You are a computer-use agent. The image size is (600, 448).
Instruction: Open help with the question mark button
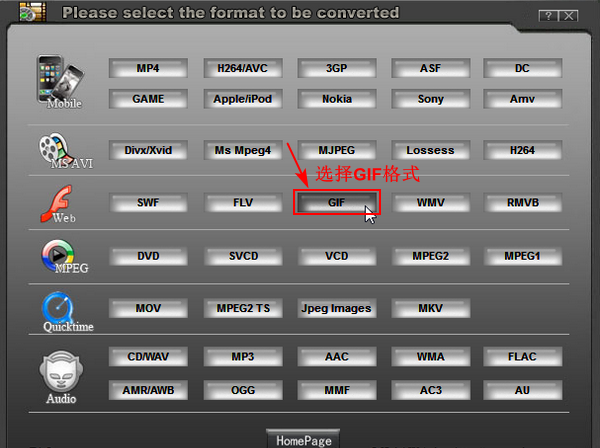(548, 16)
